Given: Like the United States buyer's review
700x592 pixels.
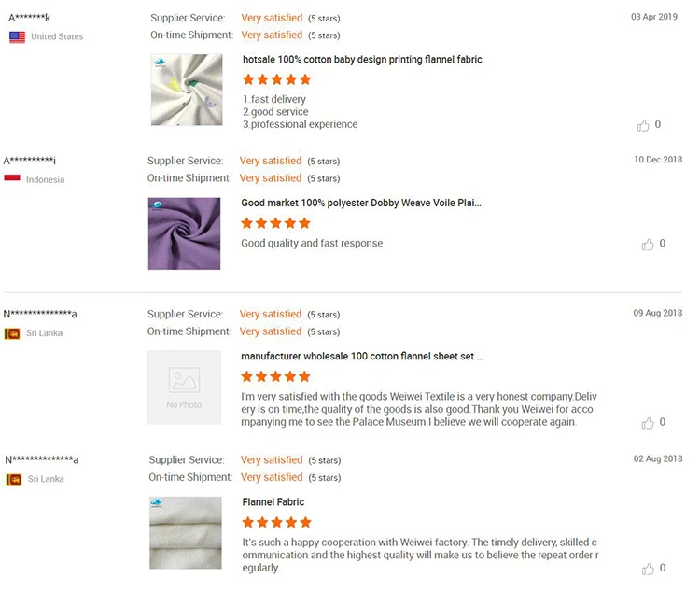Looking at the screenshot, I should 644,125.
